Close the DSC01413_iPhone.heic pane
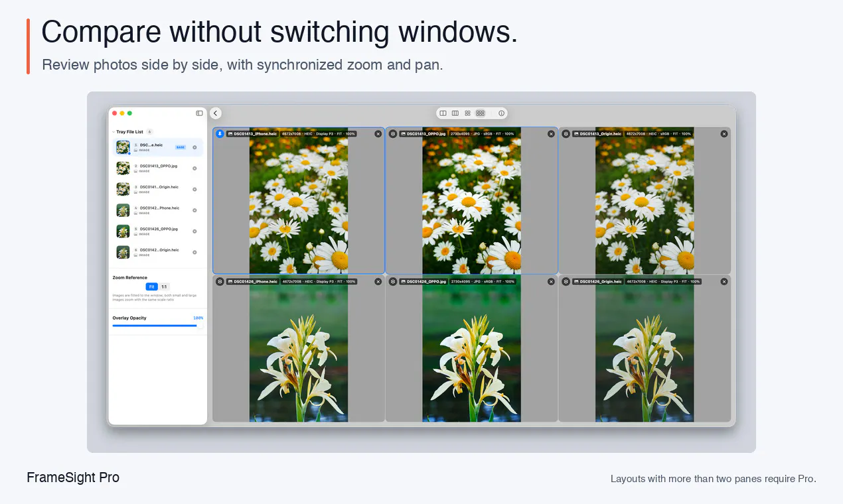Viewport: 843px width, 504px height. tap(378, 134)
